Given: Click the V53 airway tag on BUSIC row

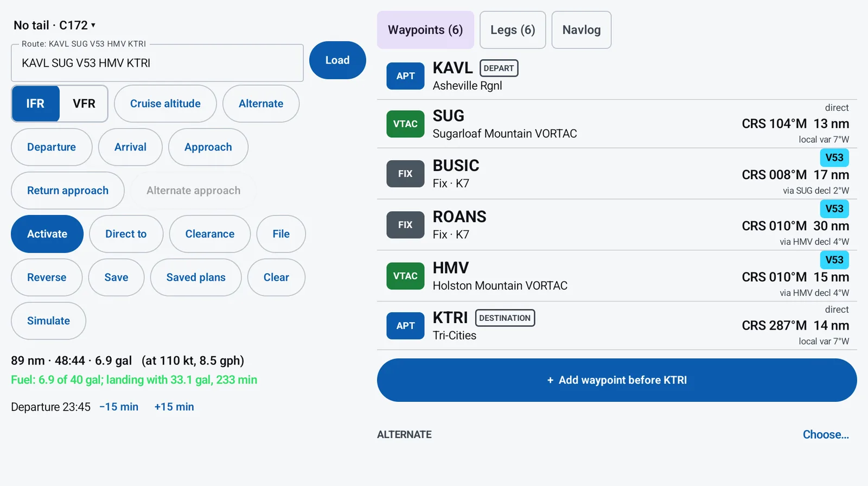Looking at the screenshot, I should [x=834, y=157].
